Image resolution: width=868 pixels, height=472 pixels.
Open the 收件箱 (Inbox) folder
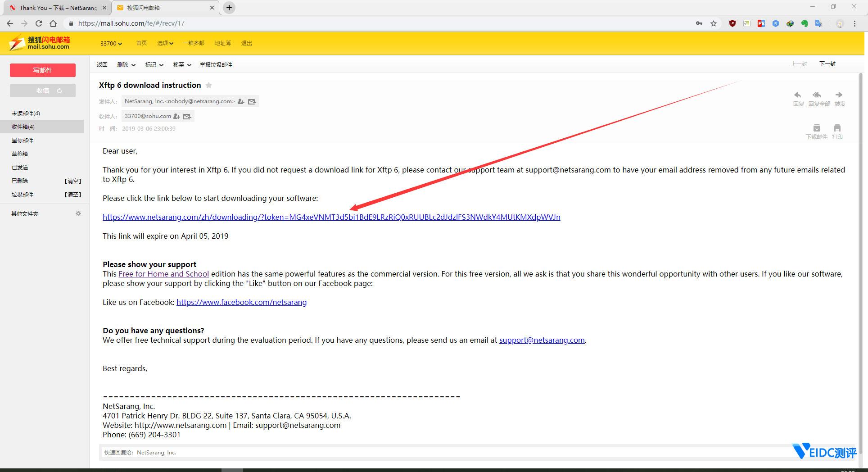coord(23,127)
